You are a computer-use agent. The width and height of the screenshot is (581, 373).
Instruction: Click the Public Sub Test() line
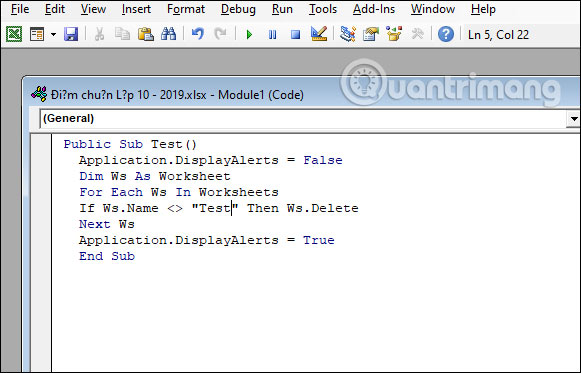130,144
